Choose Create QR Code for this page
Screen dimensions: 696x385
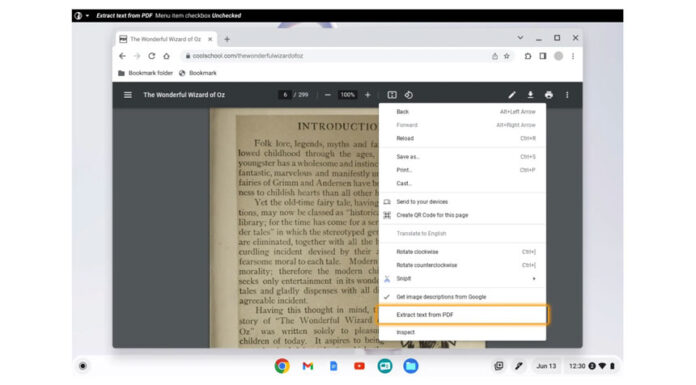462,215
